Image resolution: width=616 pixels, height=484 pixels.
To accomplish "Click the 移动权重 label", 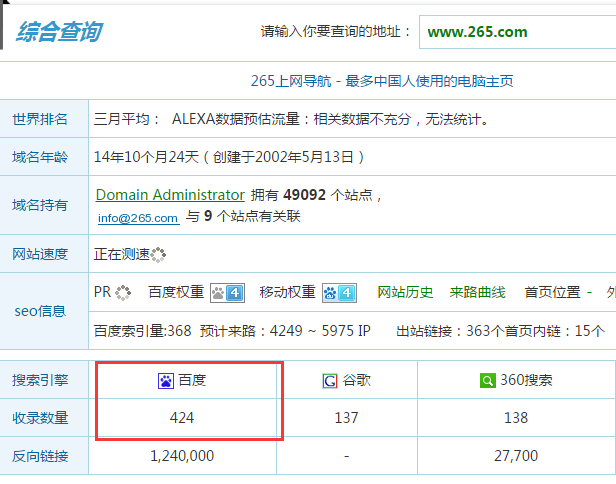I will (288, 292).
